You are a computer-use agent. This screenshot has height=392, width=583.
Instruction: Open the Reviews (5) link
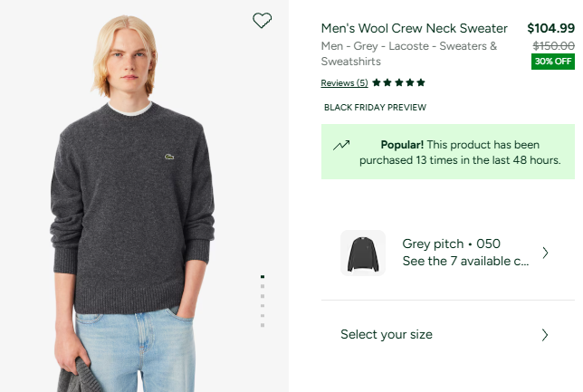(344, 83)
